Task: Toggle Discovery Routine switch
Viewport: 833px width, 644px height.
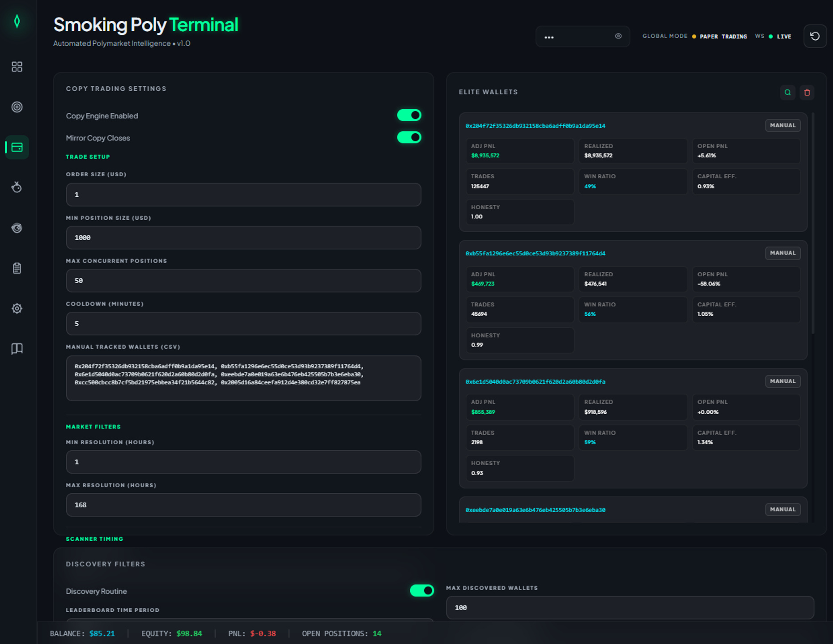Action: tap(422, 591)
